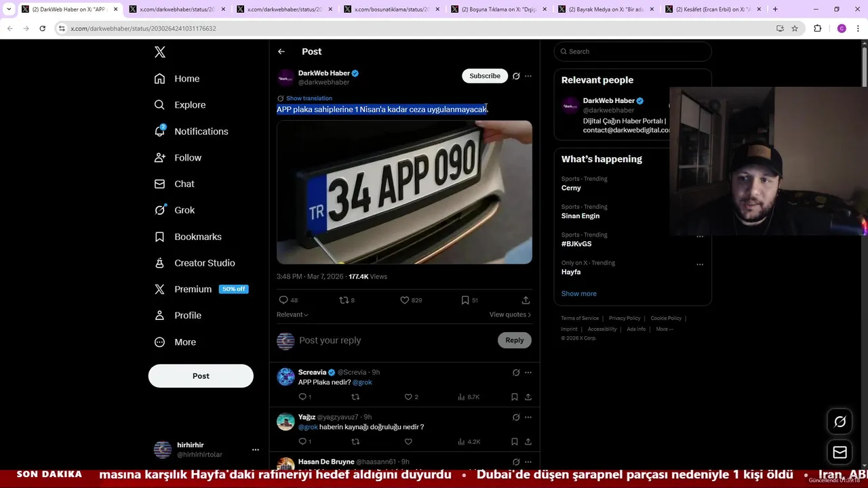
Task: Open the floating Grok button
Action: tap(840, 422)
